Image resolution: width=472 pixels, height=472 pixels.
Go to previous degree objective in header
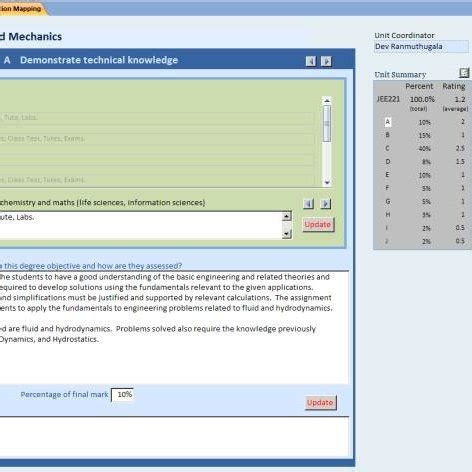click(x=311, y=61)
